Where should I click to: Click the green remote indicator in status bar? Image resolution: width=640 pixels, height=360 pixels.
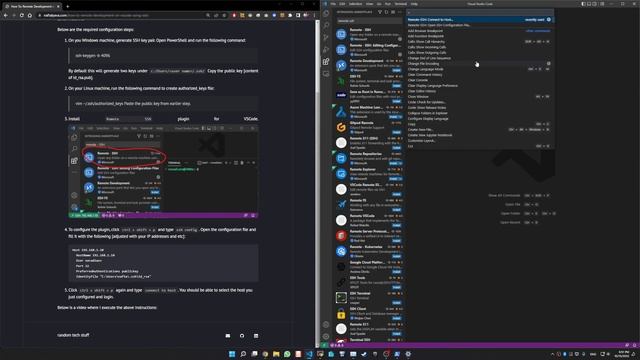[x=324, y=345]
